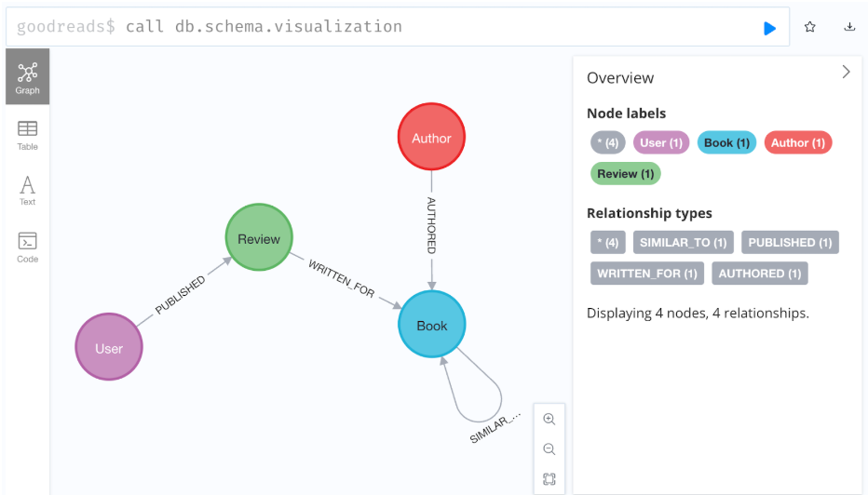Fit graph to screen icon

pos(549,479)
